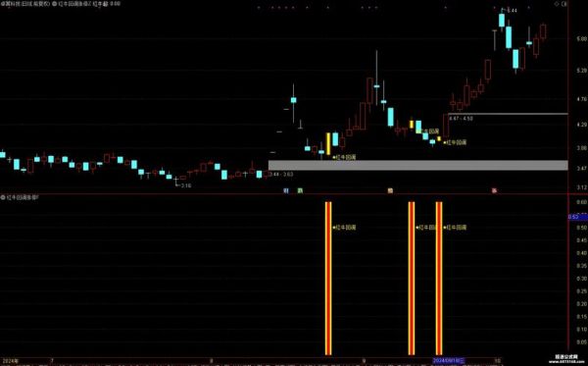Image resolution: width=588 pixels, height=366 pixels.
Task: Click the first orange signal bar in sub-chart
Action: tap(328, 278)
